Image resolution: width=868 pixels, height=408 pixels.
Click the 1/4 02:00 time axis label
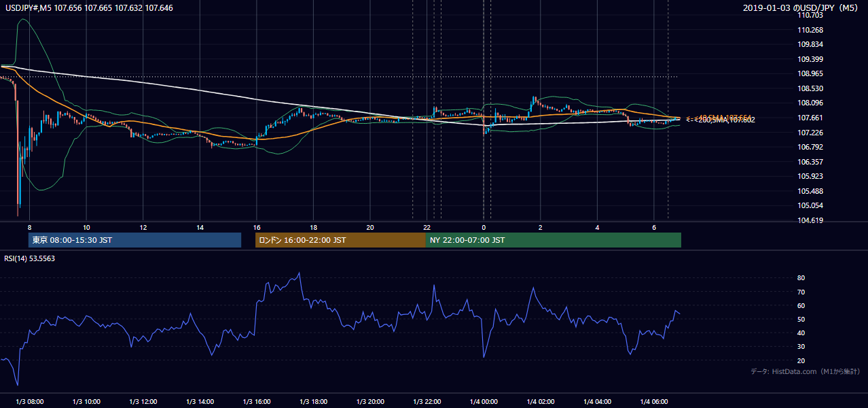coord(541,402)
